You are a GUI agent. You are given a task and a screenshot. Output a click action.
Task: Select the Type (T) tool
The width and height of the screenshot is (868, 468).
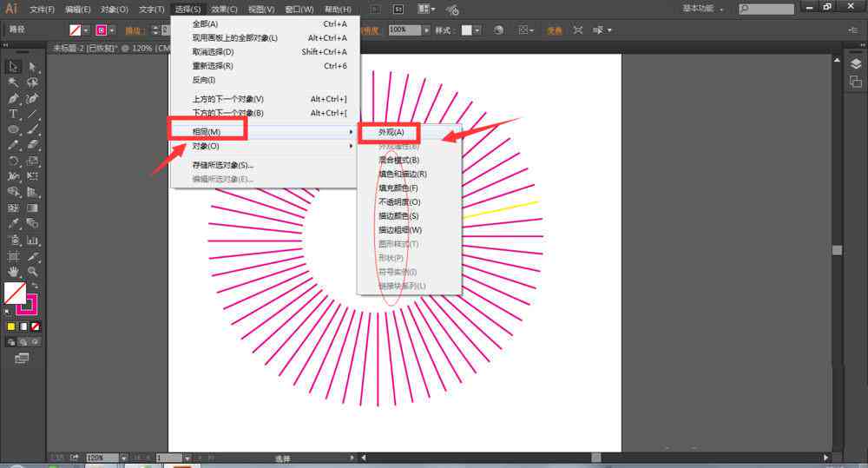coord(13,114)
